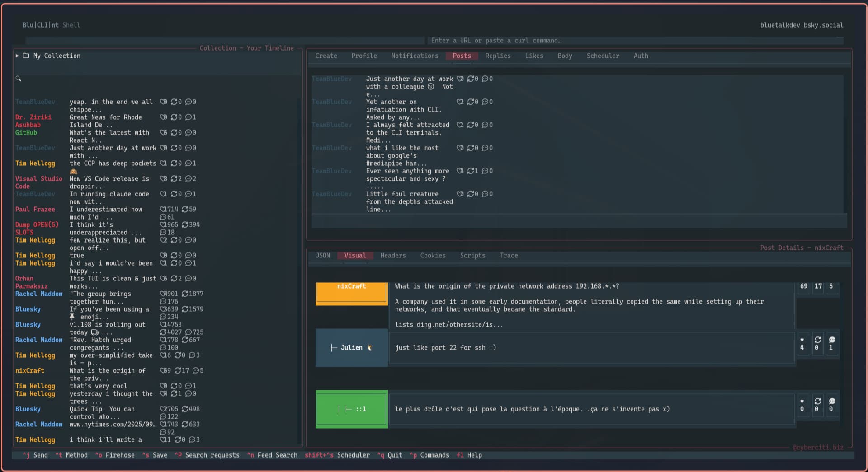
Task: Switch to the Replies tab
Action: 497,56
